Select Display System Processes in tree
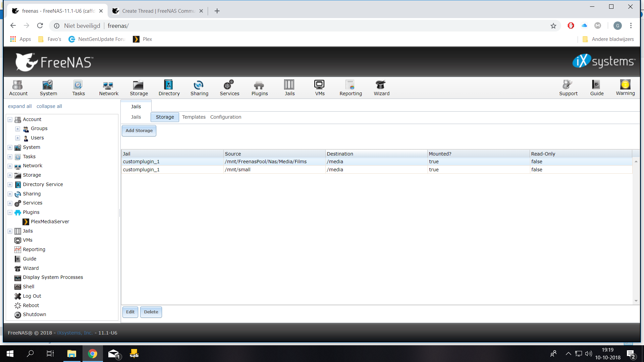This screenshot has width=644, height=362. 49,277
